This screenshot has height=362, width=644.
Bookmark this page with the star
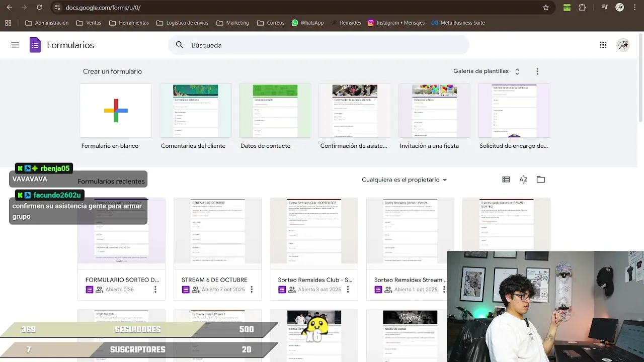click(x=546, y=8)
